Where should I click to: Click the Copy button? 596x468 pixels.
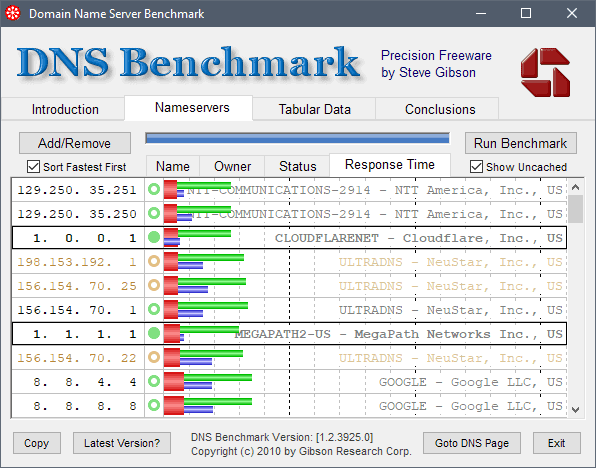[x=37, y=443]
